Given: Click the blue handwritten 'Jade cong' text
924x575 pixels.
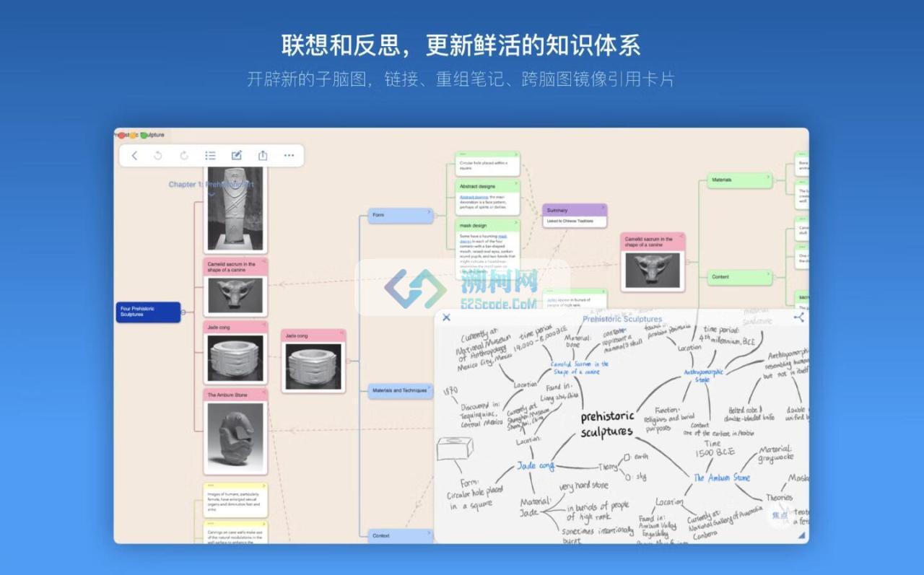Looking at the screenshot, I should [x=536, y=466].
